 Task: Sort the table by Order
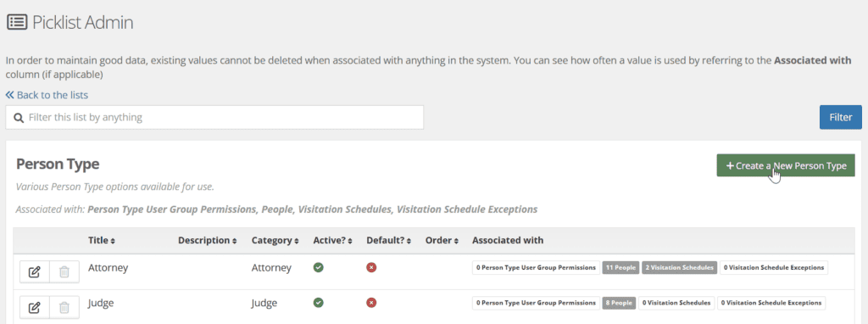[x=442, y=240]
